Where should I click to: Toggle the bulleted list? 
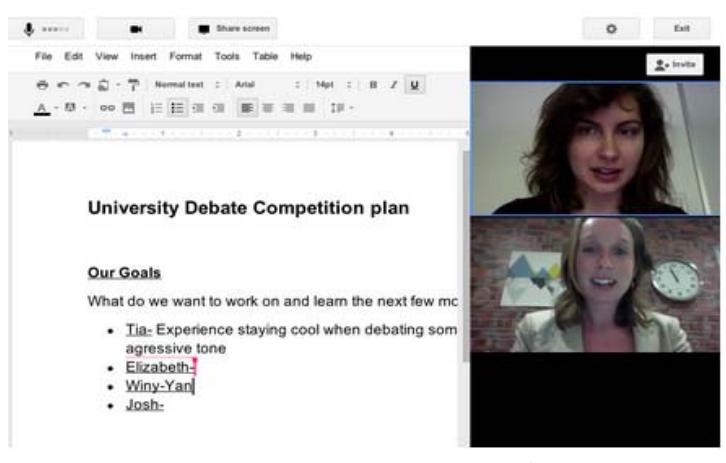[x=177, y=108]
